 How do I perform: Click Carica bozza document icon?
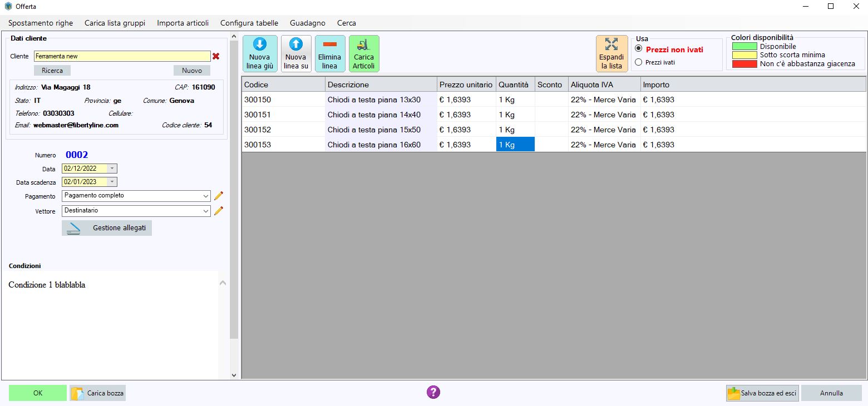click(x=77, y=393)
